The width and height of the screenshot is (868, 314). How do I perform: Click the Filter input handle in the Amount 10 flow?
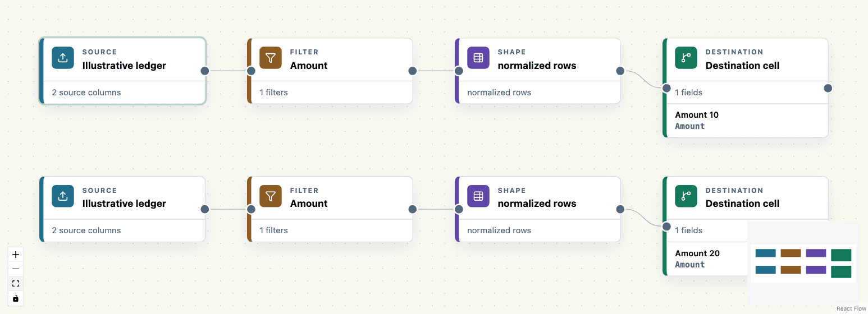pos(251,71)
